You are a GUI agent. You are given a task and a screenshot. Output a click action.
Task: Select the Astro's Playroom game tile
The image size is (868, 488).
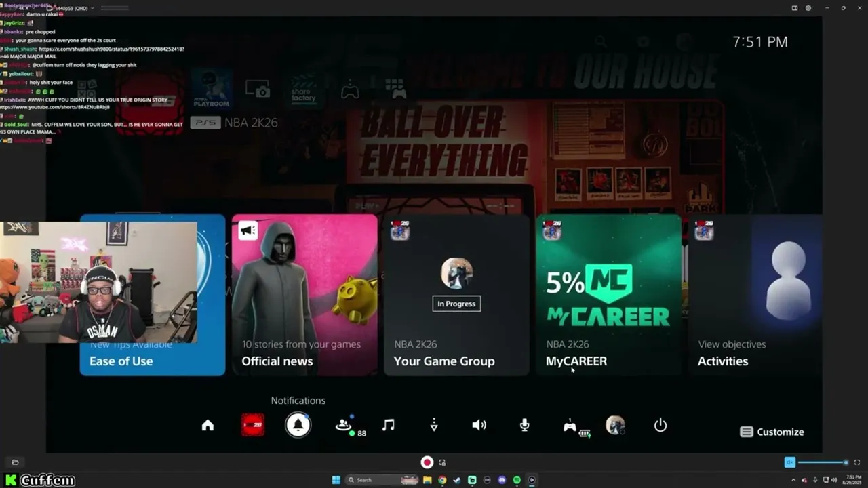coord(212,89)
